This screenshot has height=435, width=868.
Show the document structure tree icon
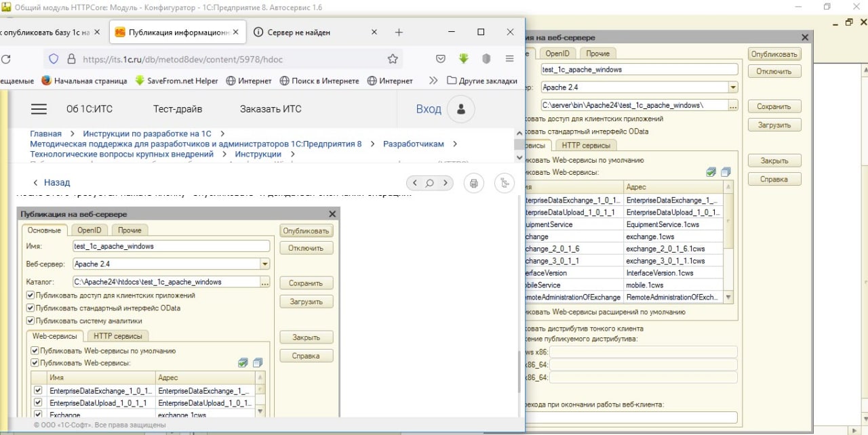(x=505, y=183)
